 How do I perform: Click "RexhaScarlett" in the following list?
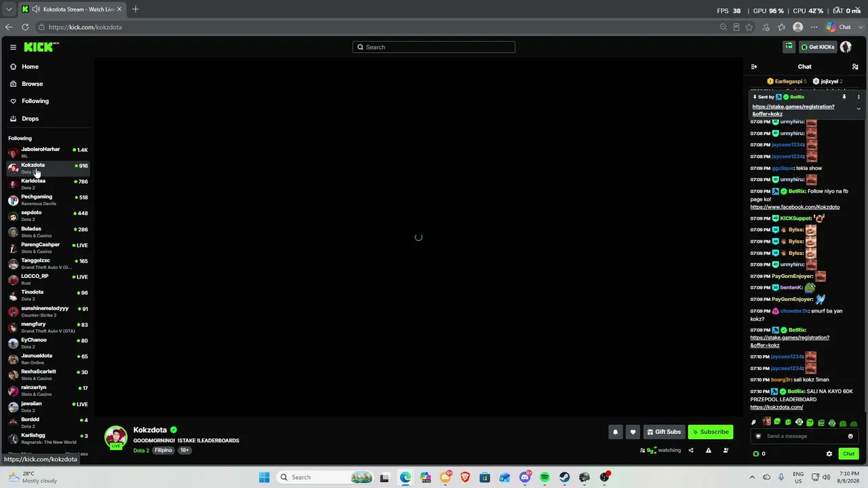[x=39, y=371]
